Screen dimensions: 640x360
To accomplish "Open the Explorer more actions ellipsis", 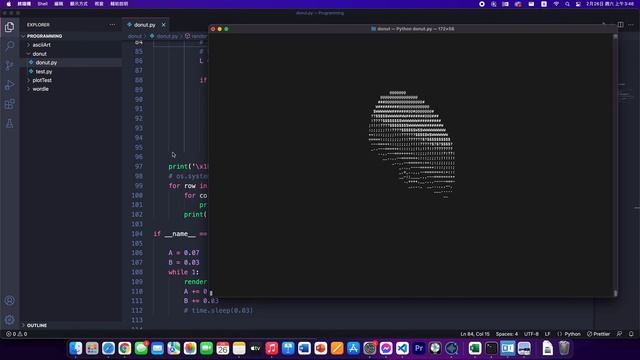I will (x=112, y=25).
